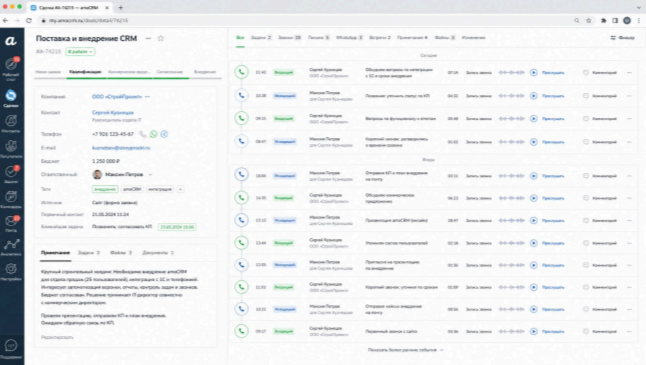This screenshot has width=646, height=365.
Task: Open the three-dot menu on the 13:44 call row
Action: click(x=629, y=243)
